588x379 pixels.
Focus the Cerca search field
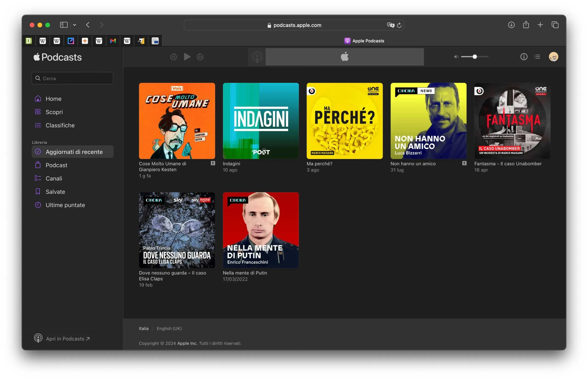(x=72, y=78)
